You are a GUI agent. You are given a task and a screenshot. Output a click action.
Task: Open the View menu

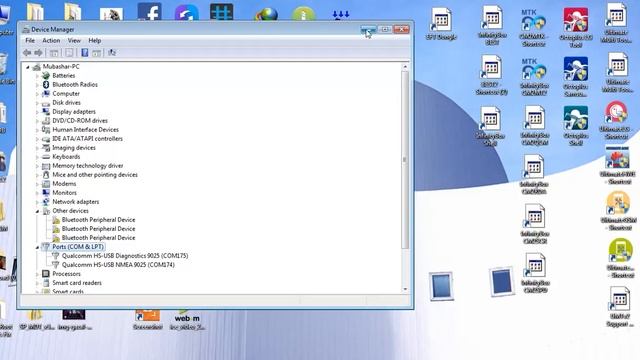[74, 40]
